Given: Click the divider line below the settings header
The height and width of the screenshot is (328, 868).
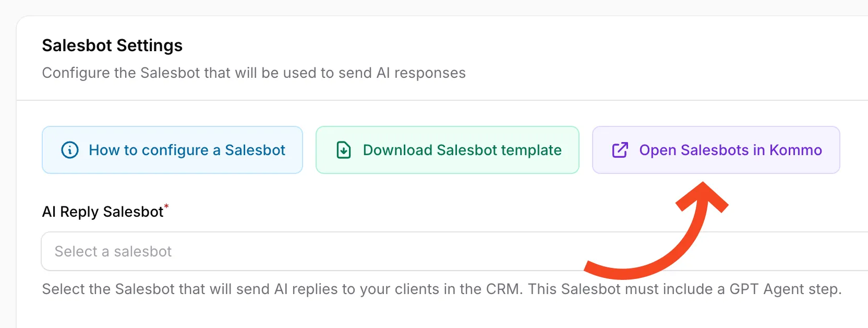Looking at the screenshot, I should point(417,100).
